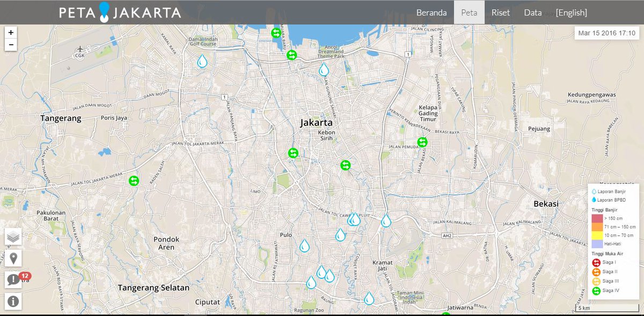Click green gauge marker on Jalan Tol Jakarta-Merak

(134, 181)
